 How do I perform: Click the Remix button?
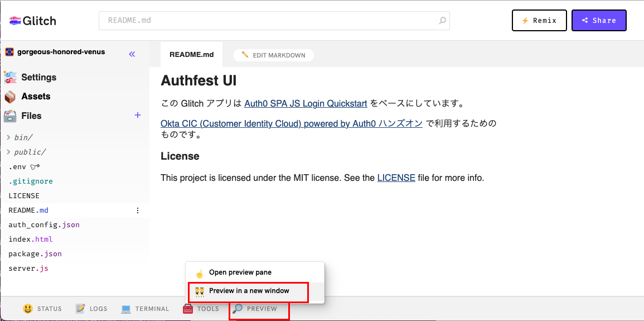(x=539, y=21)
